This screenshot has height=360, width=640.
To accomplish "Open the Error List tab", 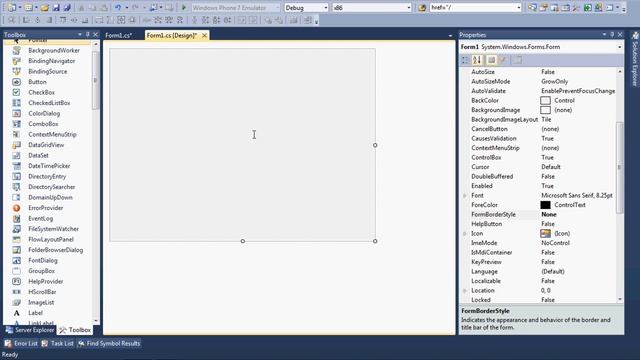I will (x=21, y=344).
